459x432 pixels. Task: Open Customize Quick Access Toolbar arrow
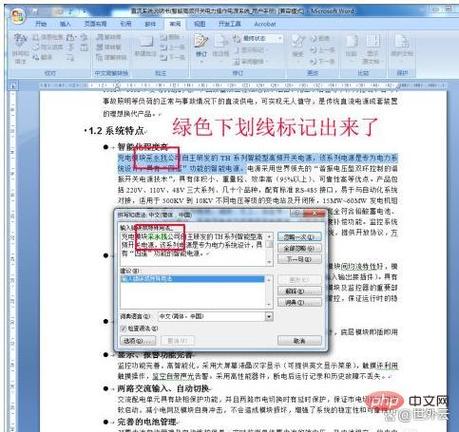84,12
